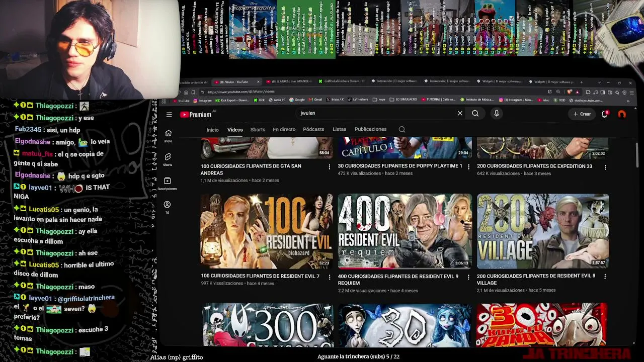The width and height of the screenshot is (644, 362).
Task: Click the Hollow Knight 300 thumbnail
Action: [268, 325]
